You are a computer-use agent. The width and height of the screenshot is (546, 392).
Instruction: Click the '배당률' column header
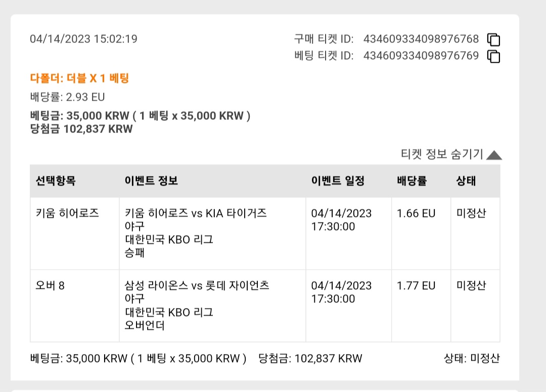point(412,181)
